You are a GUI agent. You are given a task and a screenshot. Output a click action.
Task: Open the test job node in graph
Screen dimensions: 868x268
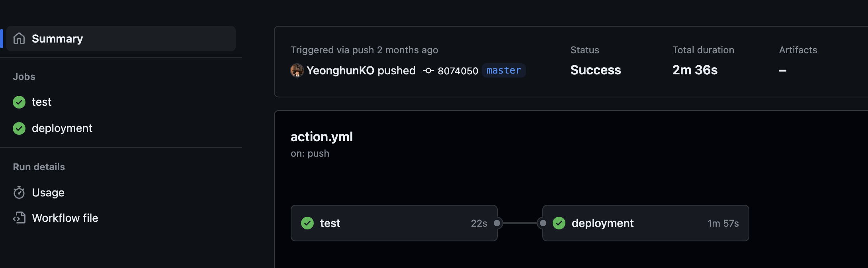(x=394, y=223)
